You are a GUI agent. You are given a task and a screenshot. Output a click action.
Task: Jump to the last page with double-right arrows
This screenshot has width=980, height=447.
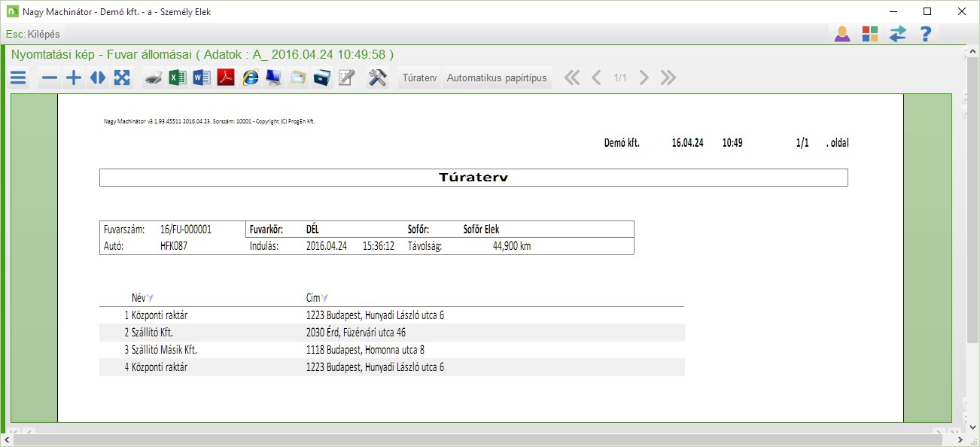[x=668, y=78]
